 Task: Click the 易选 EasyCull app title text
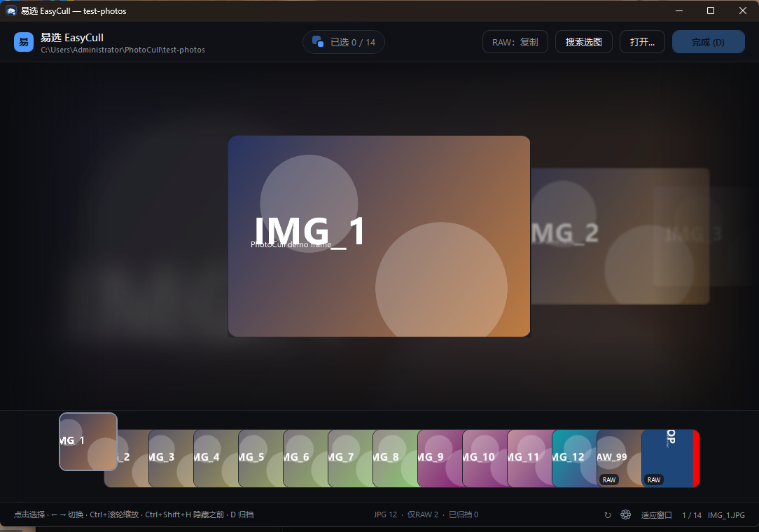(x=72, y=37)
